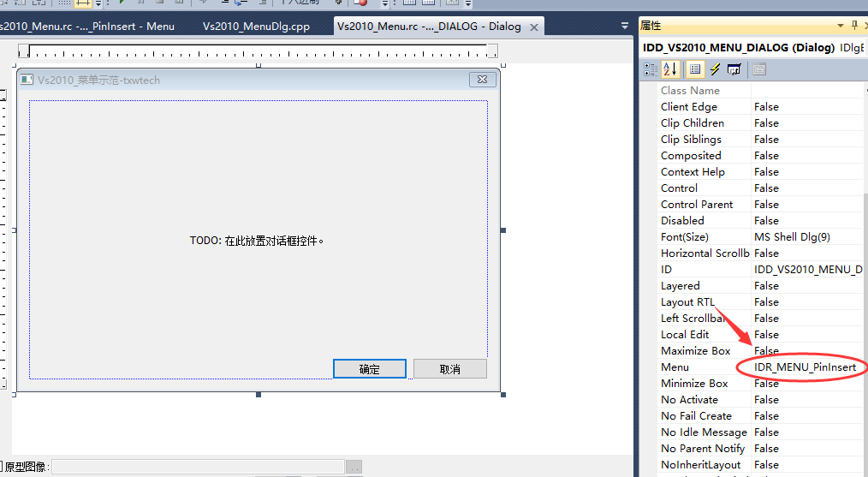Select the Font(Size) property
The height and width of the screenshot is (477, 868).
[x=684, y=236]
